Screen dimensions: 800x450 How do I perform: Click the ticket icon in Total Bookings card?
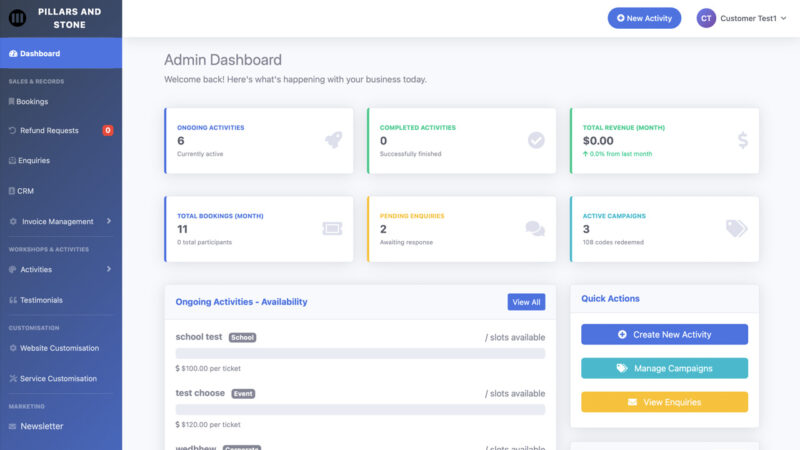point(332,228)
